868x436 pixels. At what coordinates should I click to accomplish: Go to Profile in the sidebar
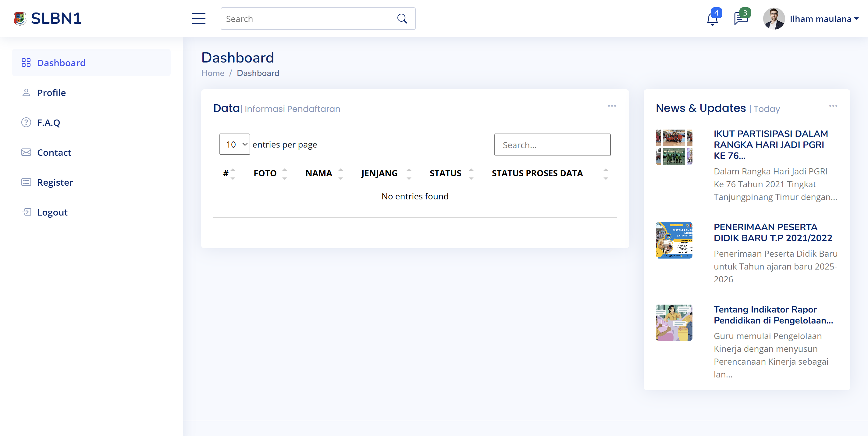[51, 93]
